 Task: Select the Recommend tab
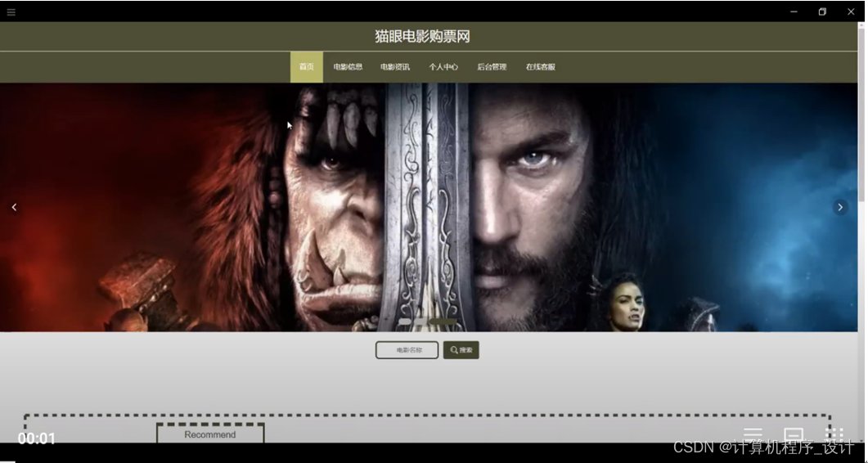(209, 434)
